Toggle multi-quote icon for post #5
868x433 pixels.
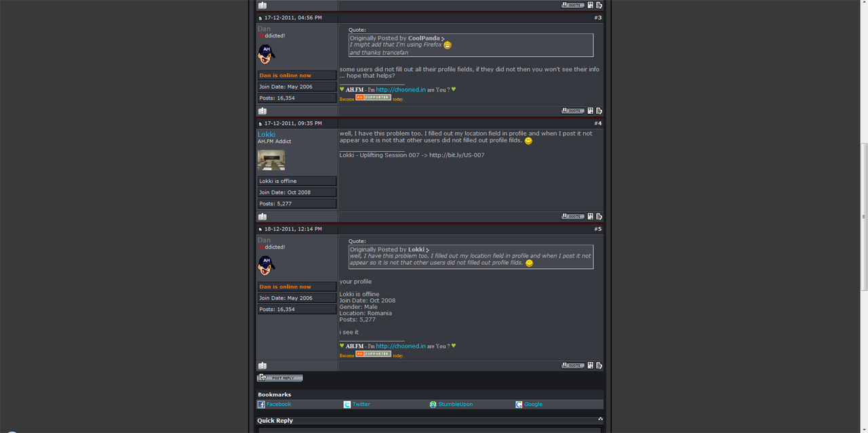click(x=591, y=366)
